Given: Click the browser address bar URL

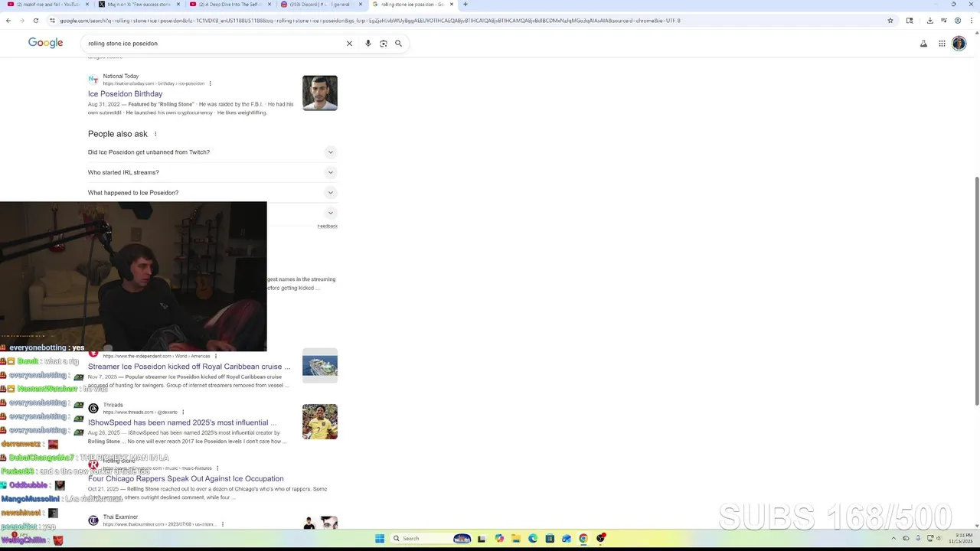Looking at the screenshot, I should 370,21.
